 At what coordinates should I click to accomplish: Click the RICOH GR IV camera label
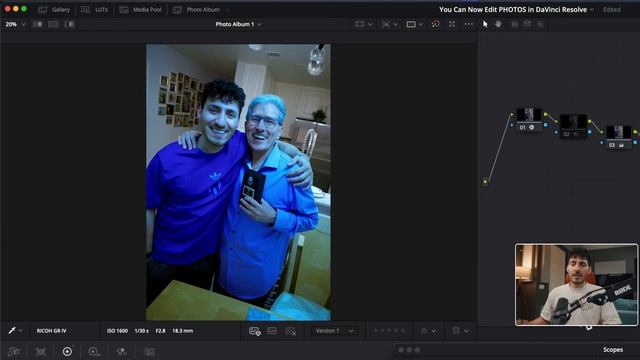click(x=51, y=331)
